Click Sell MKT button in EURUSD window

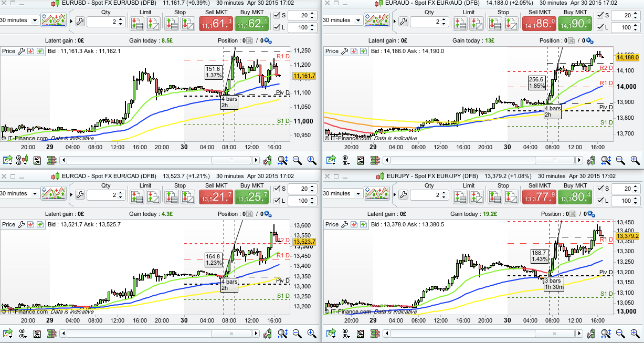pos(216,24)
